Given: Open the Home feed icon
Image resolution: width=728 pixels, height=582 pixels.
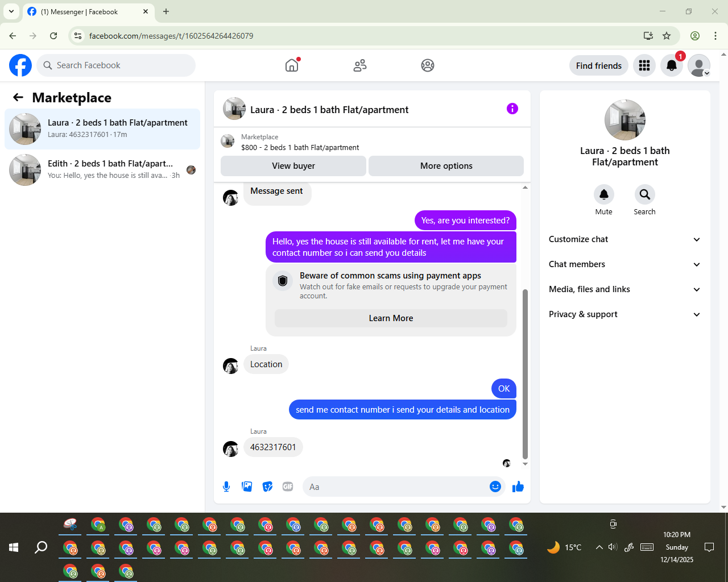Looking at the screenshot, I should tap(292, 65).
